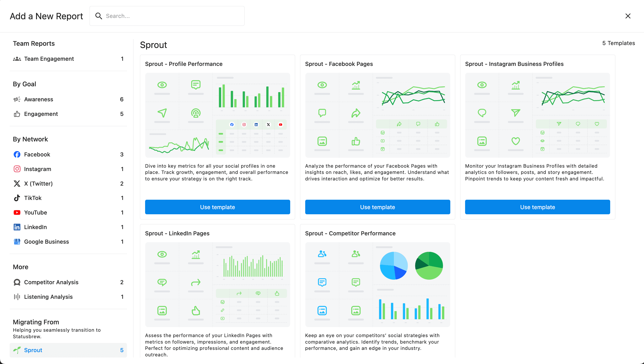Use template for Sprout Profile Performance
The height and width of the screenshot is (364, 644).
pyautogui.click(x=217, y=207)
